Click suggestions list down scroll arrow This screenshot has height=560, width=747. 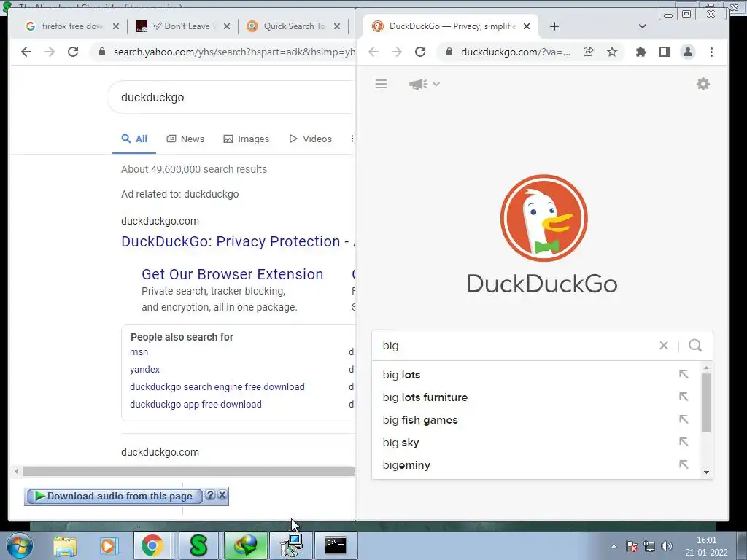pos(706,472)
